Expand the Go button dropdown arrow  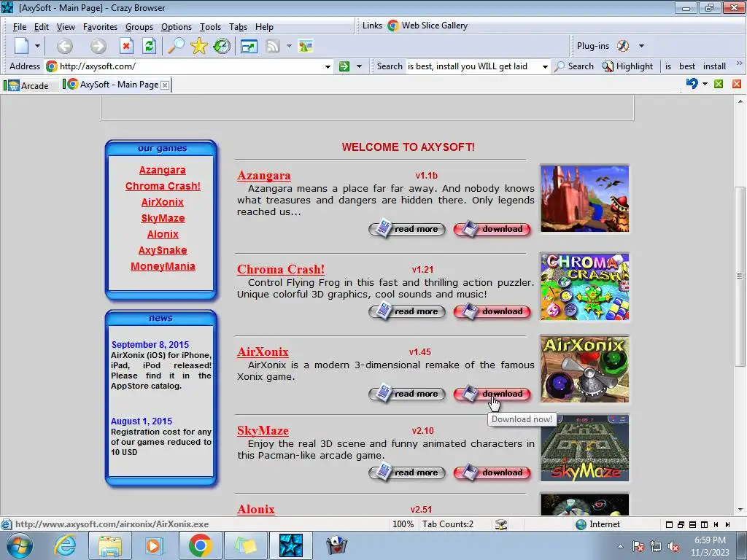tap(359, 66)
